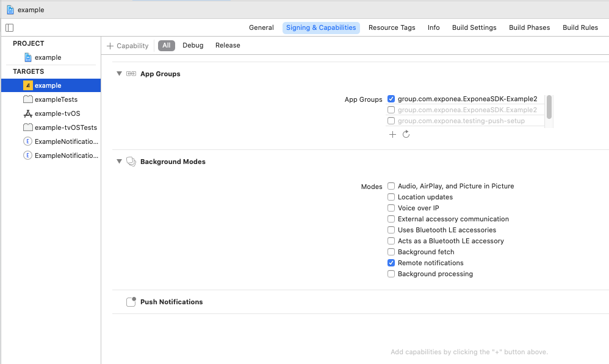This screenshot has width=609, height=364.
Task: Uncheck group.com.exponea.ExponeaSDK-Example2 app group
Action: pyautogui.click(x=391, y=99)
